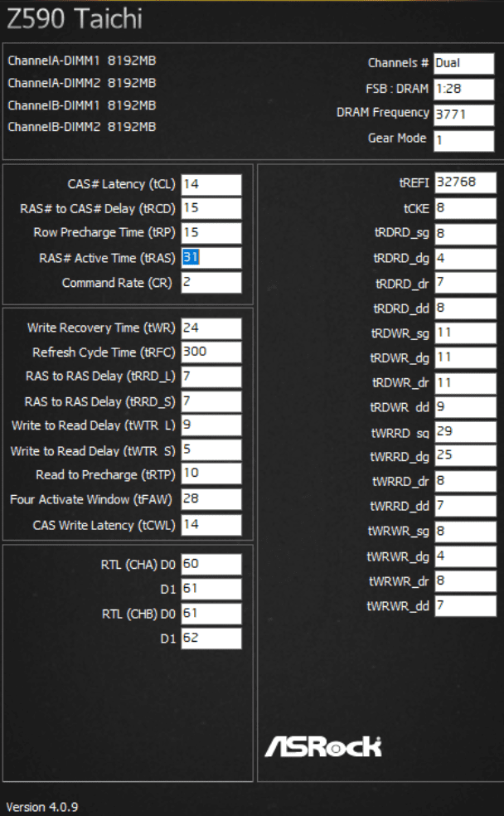Click the ChannelB-DIMM1 8192MB entry

point(82,105)
